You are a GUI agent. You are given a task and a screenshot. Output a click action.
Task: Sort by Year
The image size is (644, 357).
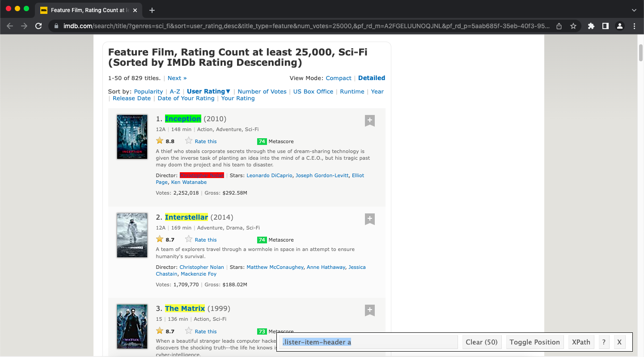tap(377, 91)
